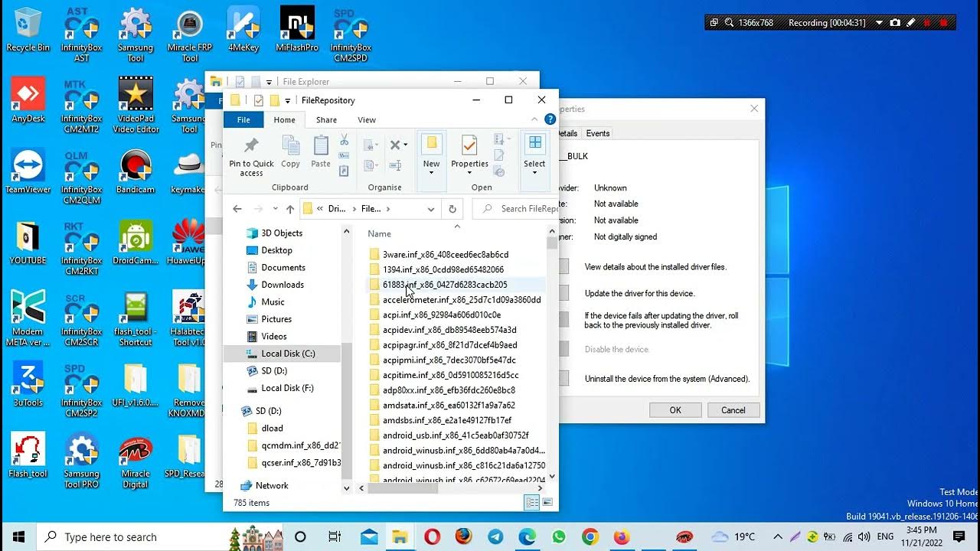980x551 pixels.
Task: Click Telegram icon in taskbar
Action: 495,536
